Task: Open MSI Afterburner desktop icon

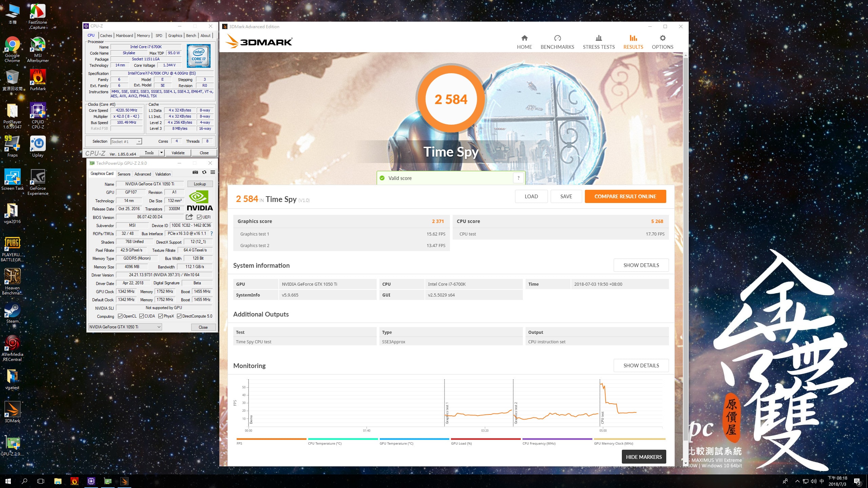Action: [38, 49]
